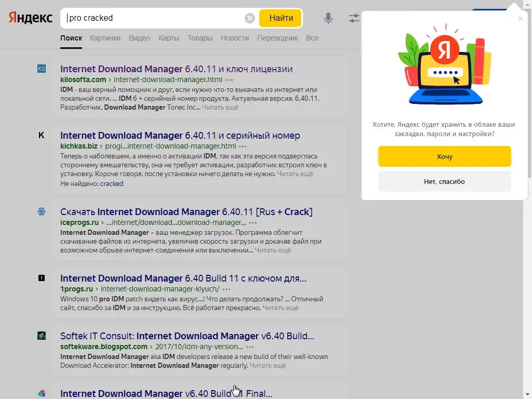Start voice search with the microphone icon
The image size is (532, 399).
(328, 18)
